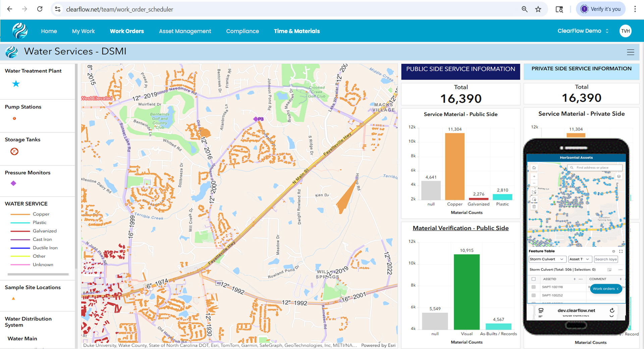Open the Storm Culvert table more-options ellipsis
Screen dimensions: 644x349
pos(621,269)
